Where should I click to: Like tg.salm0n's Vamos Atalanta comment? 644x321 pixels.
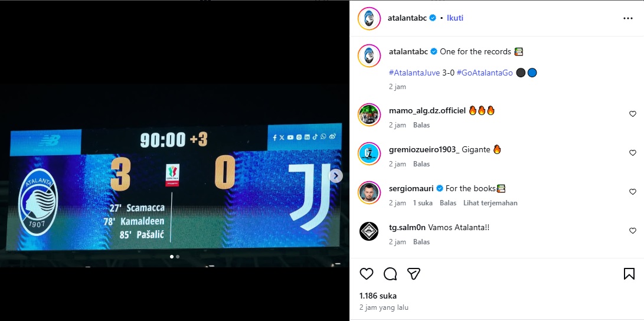[633, 231]
